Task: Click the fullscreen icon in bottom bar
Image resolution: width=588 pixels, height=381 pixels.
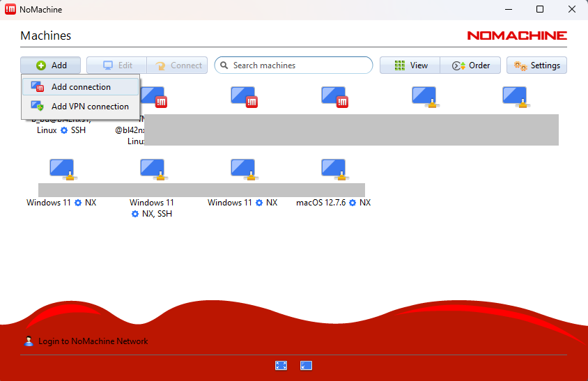Action: [x=281, y=365]
